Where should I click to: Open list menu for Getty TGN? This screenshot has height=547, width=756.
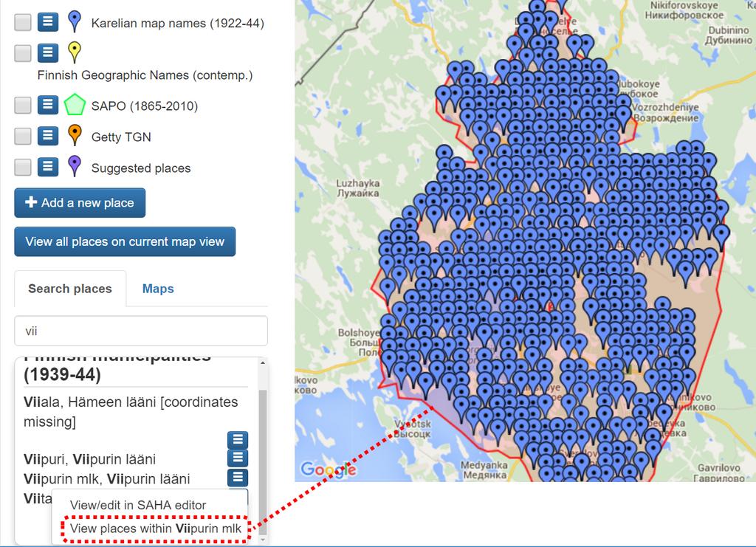tap(48, 136)
